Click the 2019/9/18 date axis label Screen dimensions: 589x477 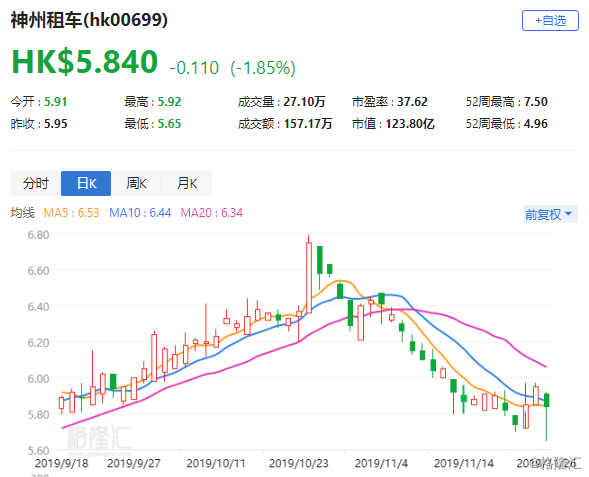tap(62, 463)
